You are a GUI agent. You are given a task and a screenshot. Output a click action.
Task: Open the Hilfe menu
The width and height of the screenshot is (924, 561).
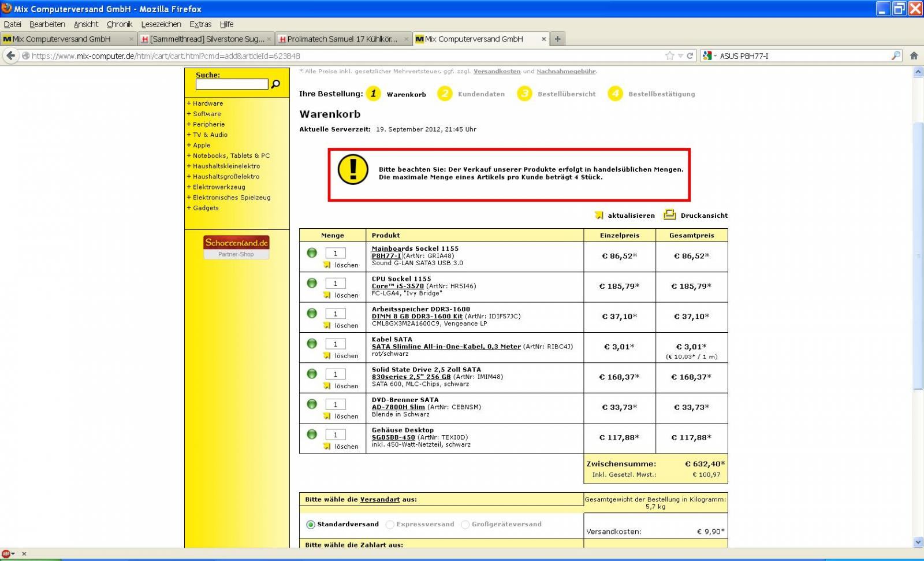[227, 24]
